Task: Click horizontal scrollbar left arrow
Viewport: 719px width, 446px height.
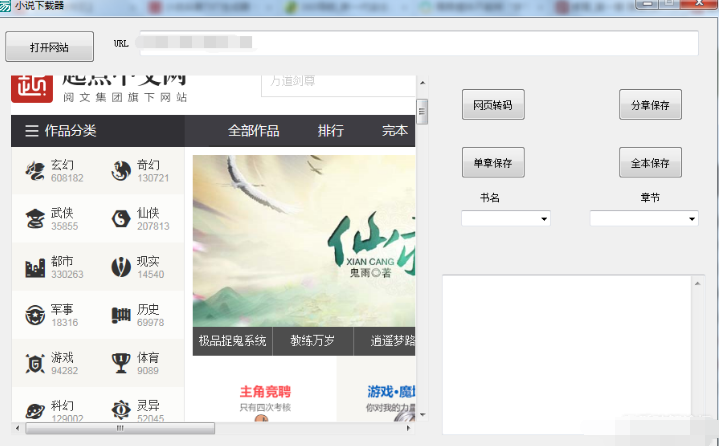Action: 17,428
